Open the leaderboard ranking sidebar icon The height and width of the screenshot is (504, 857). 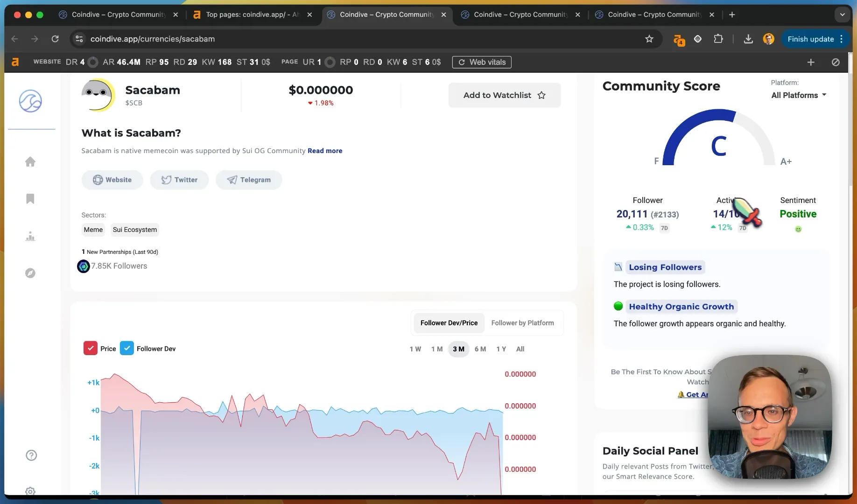pos(30,236)
